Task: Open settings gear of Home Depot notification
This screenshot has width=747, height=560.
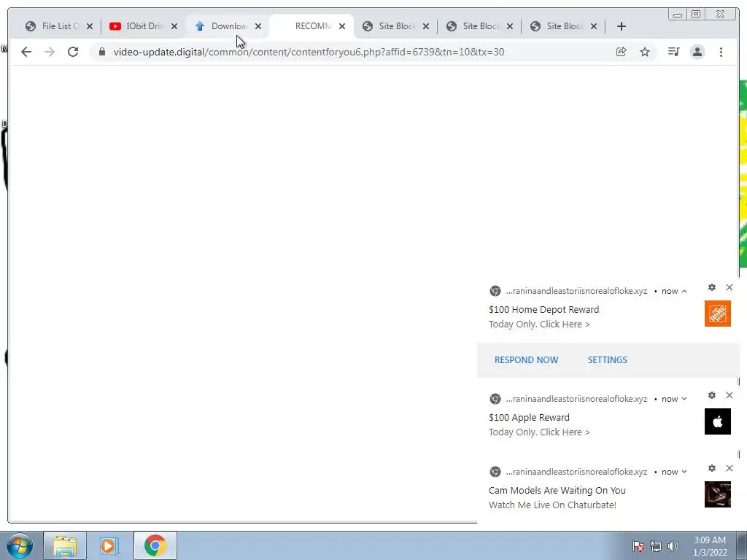Action: (x=712, y=287)
